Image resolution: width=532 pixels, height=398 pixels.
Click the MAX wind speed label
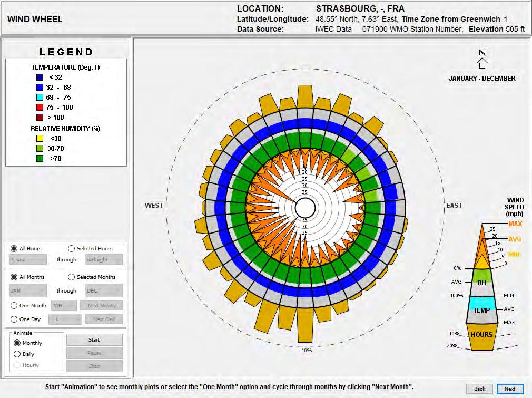(x=515, y=224)
